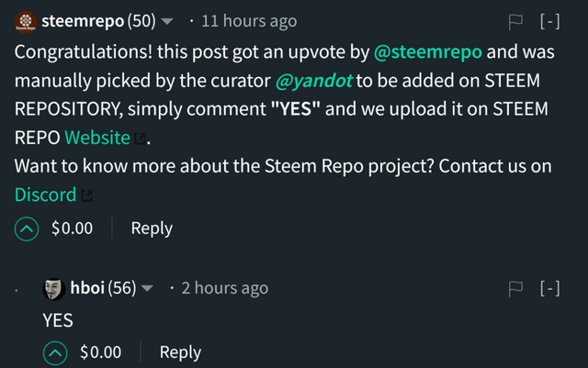Show payout details for steemrepo's $0.00
Viewport: 588px width, 368px height.
72,229
